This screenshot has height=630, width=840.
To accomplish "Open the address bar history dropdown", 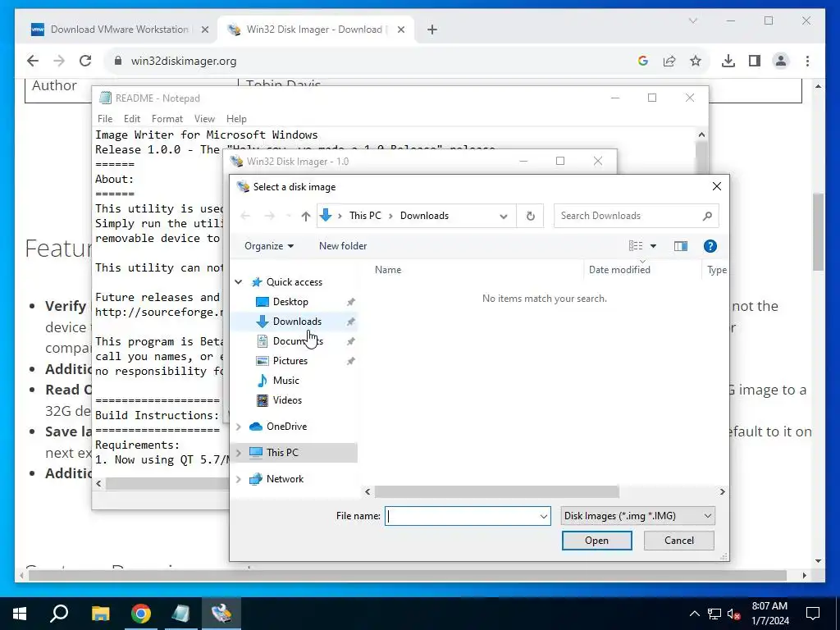I will 504,216.
